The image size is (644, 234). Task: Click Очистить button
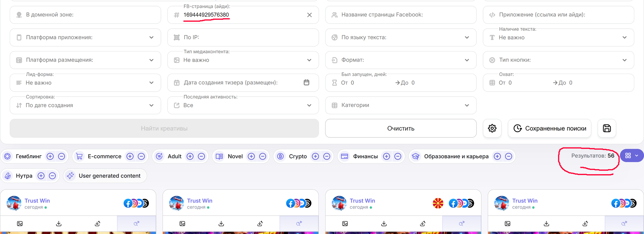(401, 128)
